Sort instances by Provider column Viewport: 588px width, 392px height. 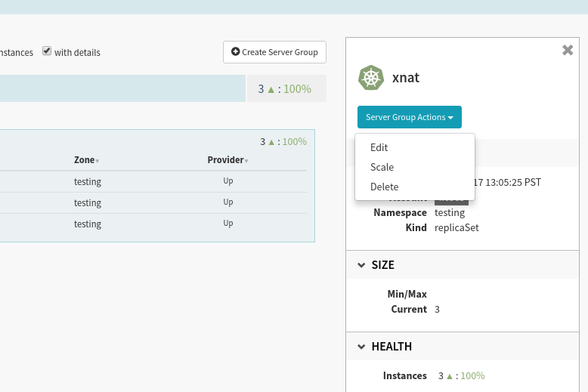click(227, 160)
